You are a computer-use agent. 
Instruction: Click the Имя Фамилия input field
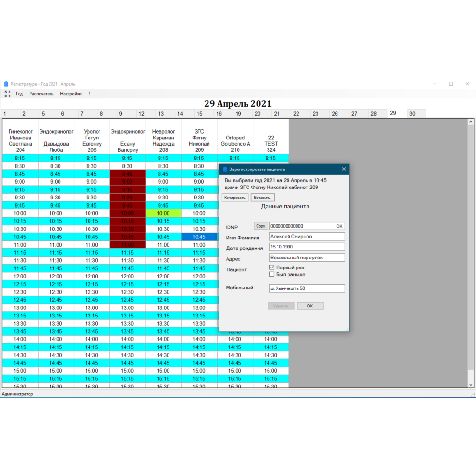(307, 237)
